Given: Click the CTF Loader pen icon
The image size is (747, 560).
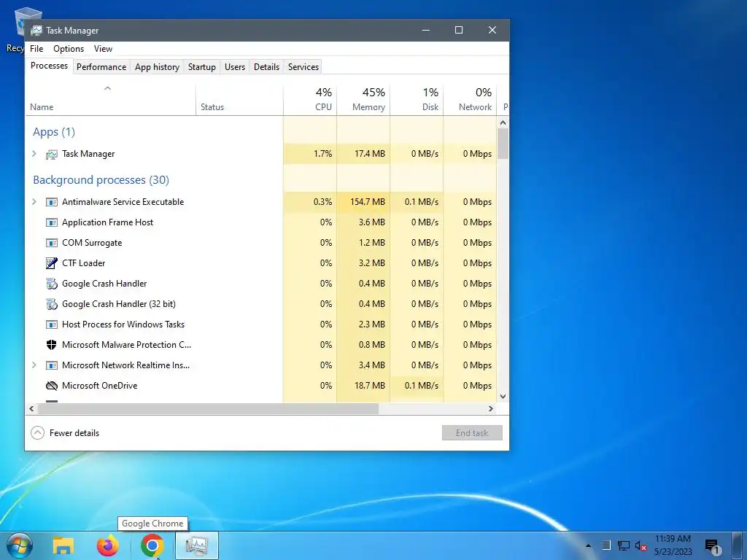Looking at the screenshot, I should (x=52, y=262).
